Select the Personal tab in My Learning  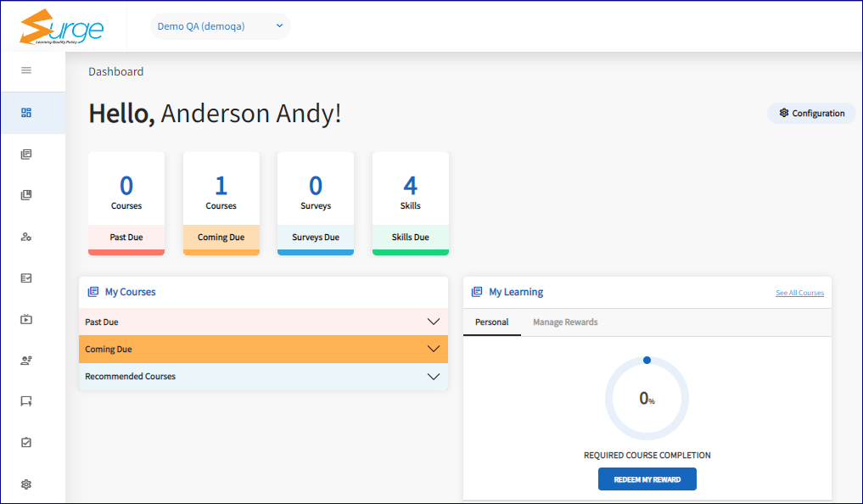coord(491,322)
